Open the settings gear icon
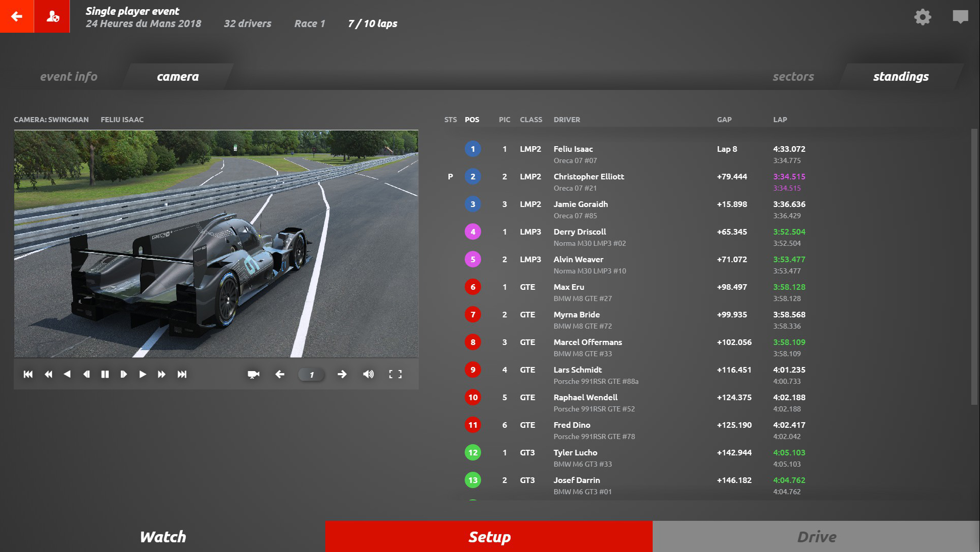The width and height of the screenshot is (980, 552). tap(922, 17)
